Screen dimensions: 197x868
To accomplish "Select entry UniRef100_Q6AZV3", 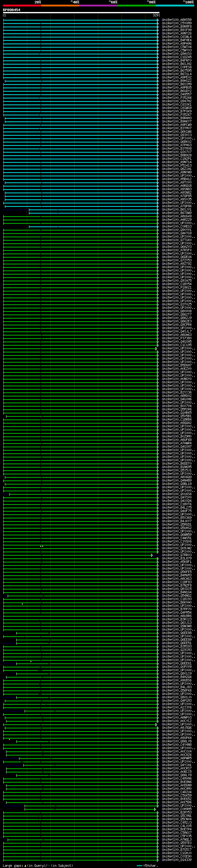I will click(177, 247).
